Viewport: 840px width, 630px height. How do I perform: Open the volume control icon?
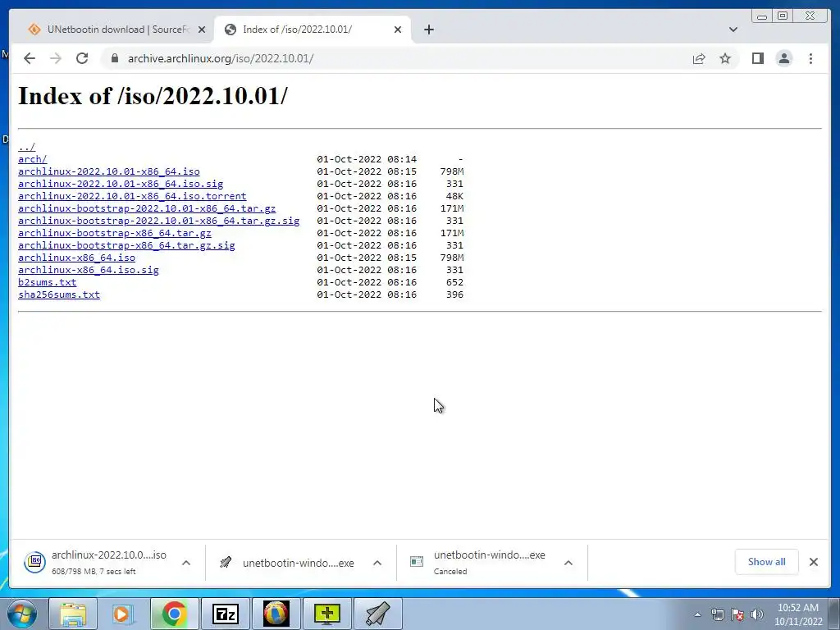point(757,614)
